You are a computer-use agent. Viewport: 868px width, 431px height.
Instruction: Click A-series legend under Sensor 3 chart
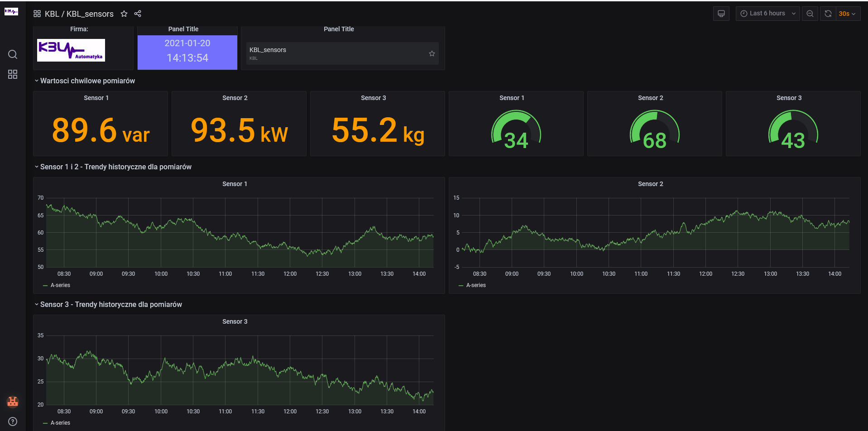coord(59,422)
